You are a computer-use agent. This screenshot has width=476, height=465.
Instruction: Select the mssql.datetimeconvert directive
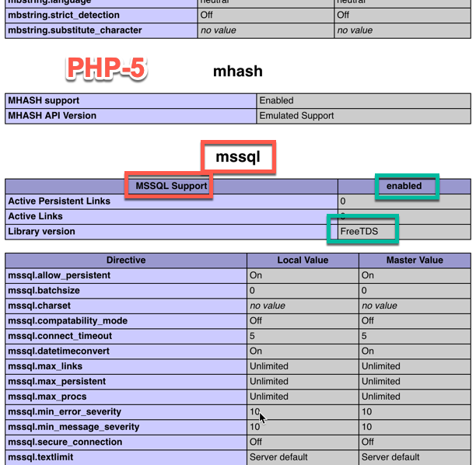tap(126, 351)
